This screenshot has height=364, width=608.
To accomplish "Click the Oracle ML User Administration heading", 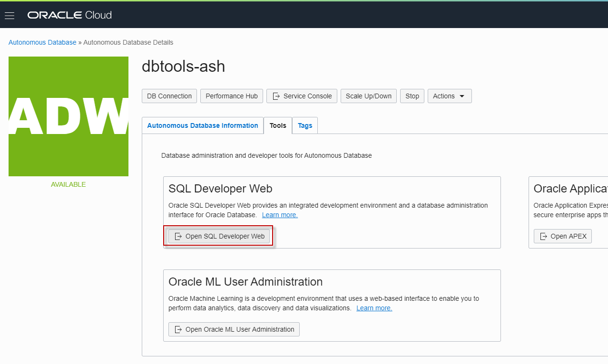I will (245, 282).
